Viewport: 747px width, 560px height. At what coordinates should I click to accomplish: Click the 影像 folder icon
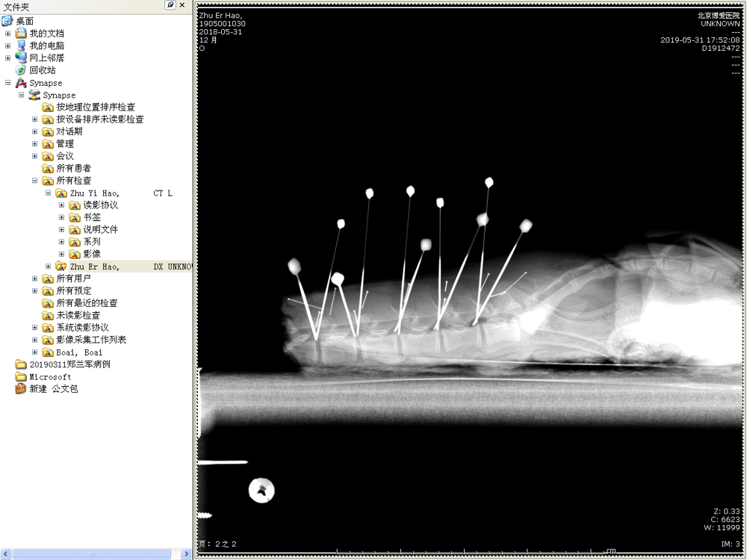coord(74,254)
